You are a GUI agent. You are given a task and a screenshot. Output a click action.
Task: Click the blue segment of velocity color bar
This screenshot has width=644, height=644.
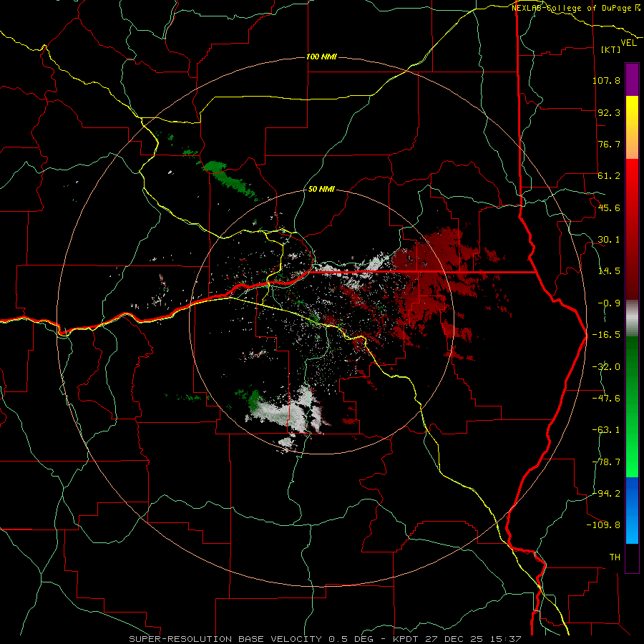632,510
